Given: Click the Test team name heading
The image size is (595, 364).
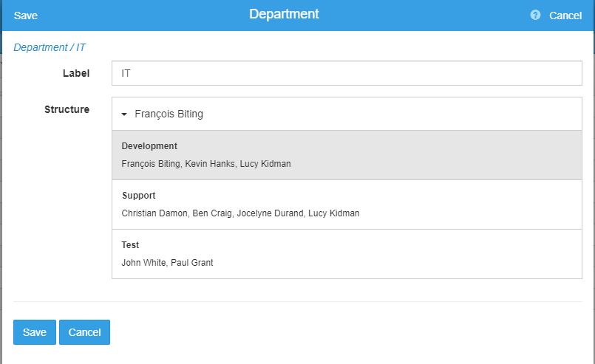Looking at the screenshot, I should point(130,245).
